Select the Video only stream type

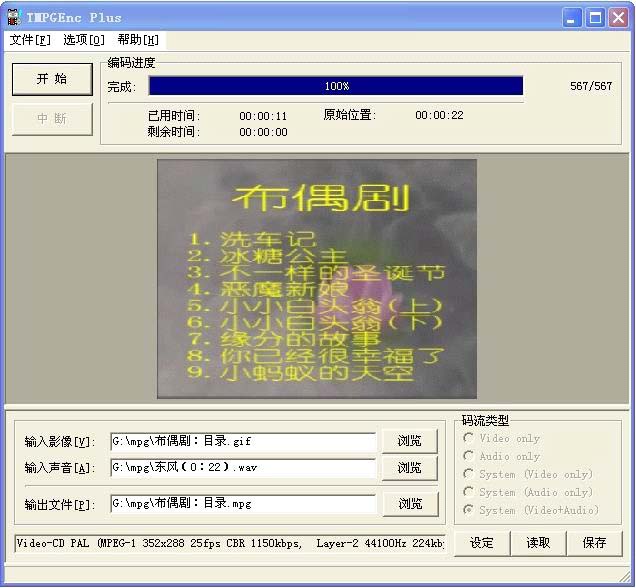click(469, 438)
